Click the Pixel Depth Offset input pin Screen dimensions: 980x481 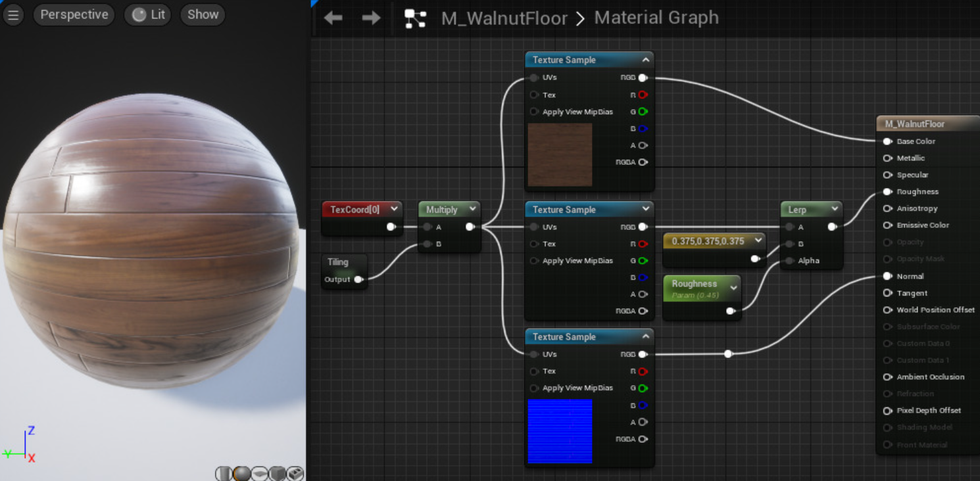887,411
